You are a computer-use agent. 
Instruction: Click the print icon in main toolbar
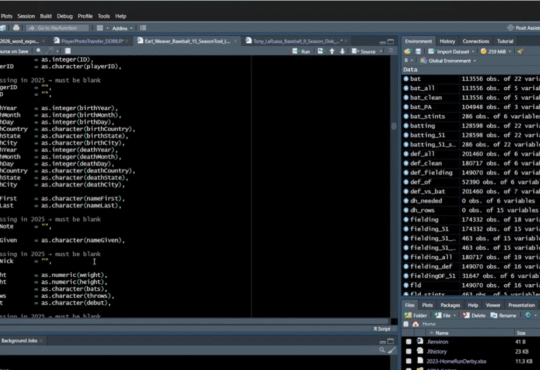click(16, 28)
